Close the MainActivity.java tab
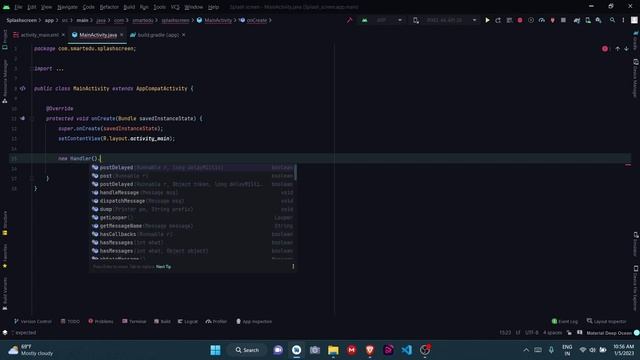This screenshot has height=360, width=640. (x=122, y=35)
